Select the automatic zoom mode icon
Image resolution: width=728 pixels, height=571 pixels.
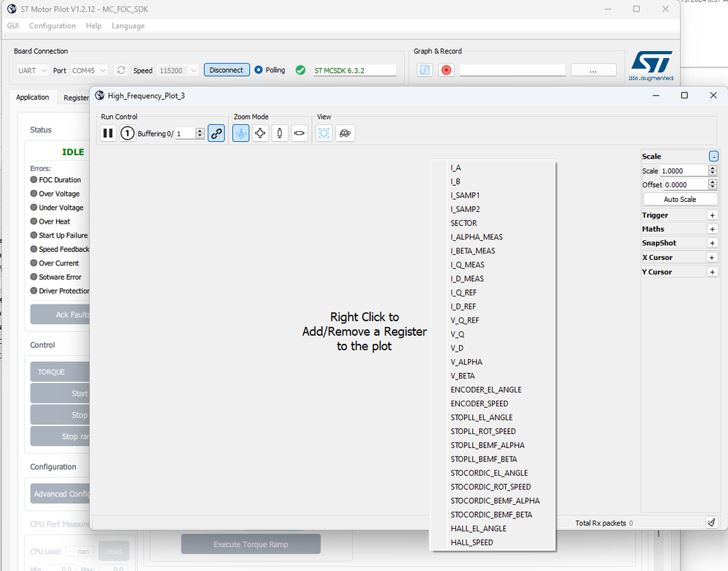240,133
